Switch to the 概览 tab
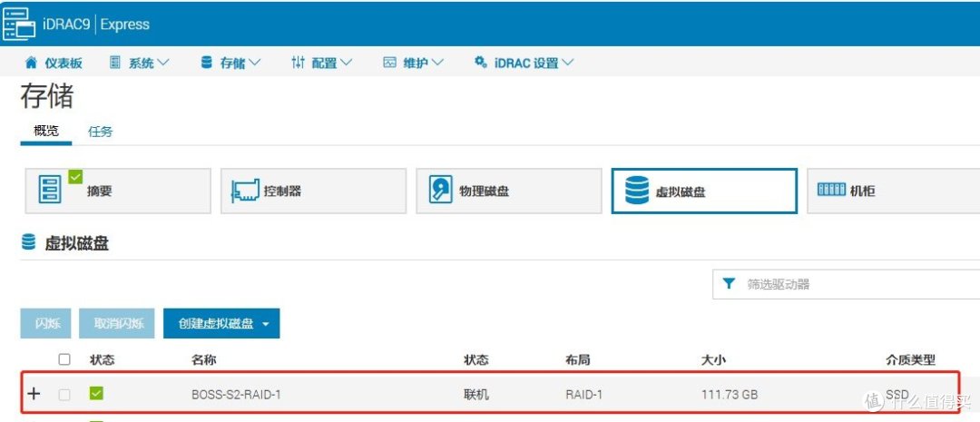 [x=46, y=131]
